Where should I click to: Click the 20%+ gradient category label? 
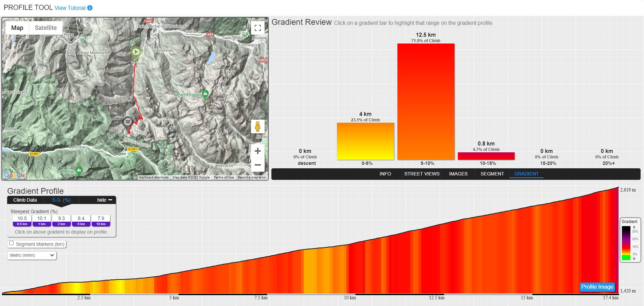pos(608,164)
